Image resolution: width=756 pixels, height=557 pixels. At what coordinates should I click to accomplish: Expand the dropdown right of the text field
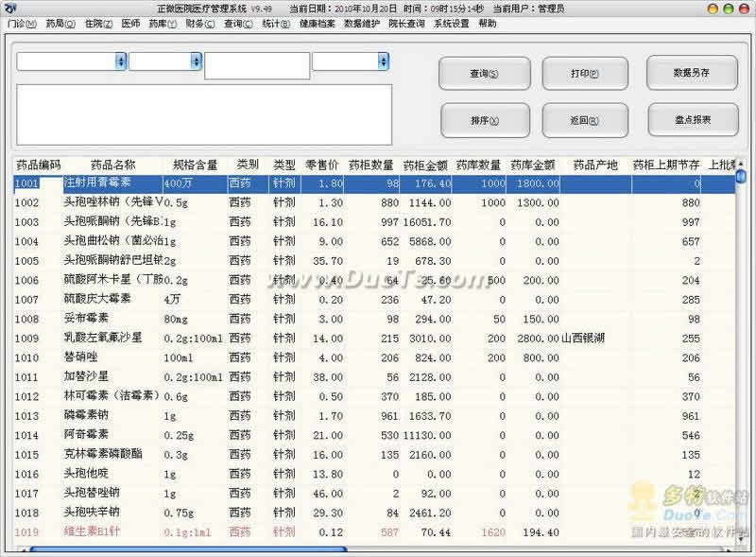coord(383,61)
